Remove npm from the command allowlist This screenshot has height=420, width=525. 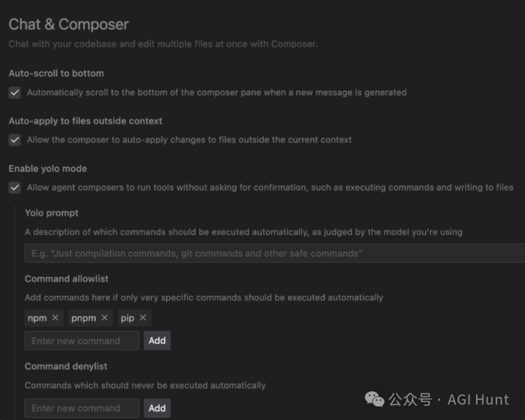tap(55, 318)
